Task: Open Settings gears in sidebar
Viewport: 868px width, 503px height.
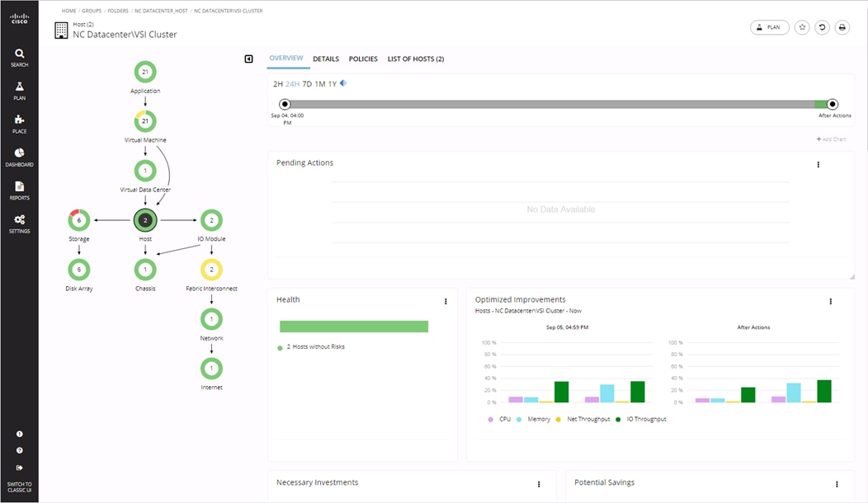Action: [19, 223]
